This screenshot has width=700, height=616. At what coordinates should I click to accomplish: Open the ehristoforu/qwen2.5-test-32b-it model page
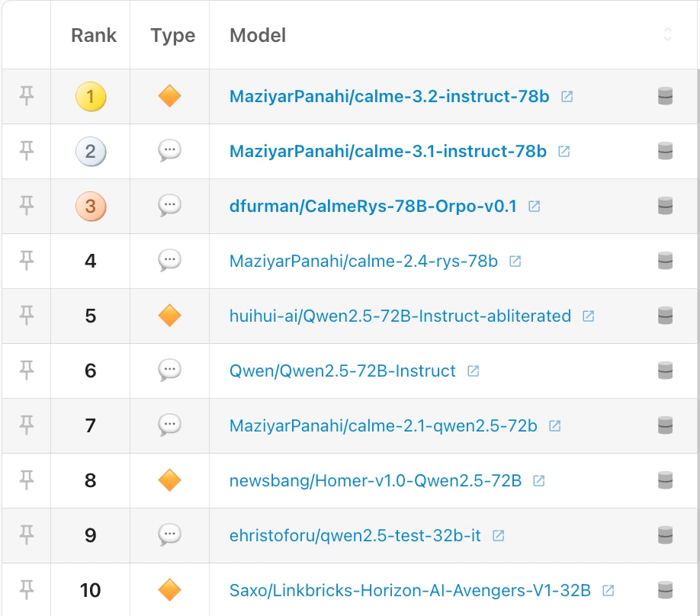point(355,535)
